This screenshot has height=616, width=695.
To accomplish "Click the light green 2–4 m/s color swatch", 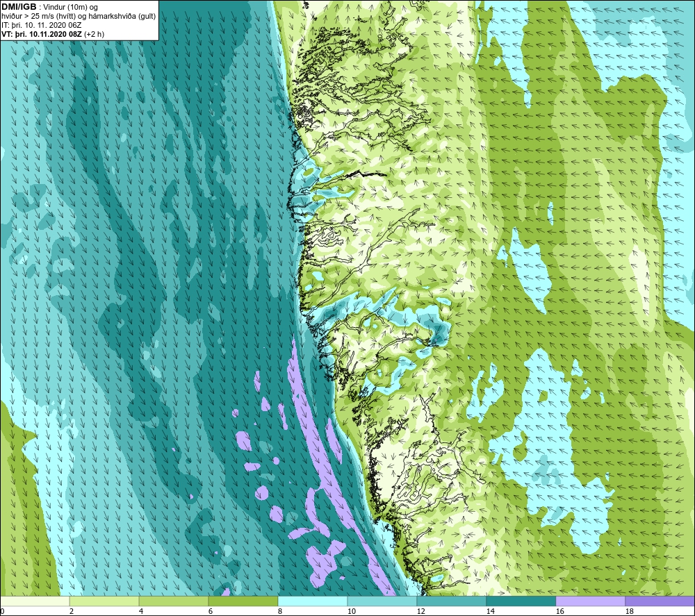I will coord(104,601).
